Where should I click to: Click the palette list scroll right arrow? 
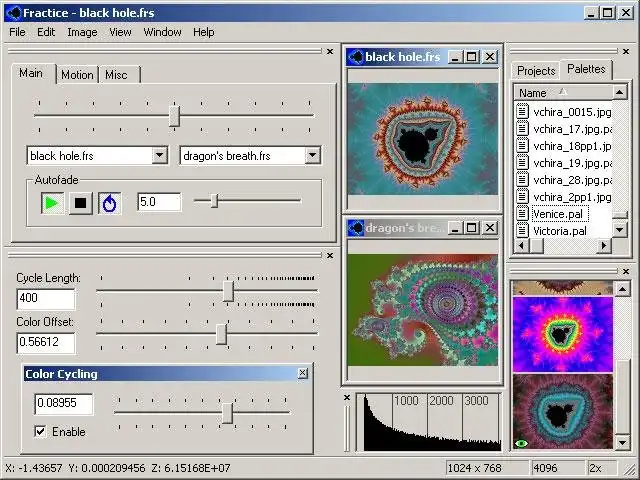coord(604,246)
